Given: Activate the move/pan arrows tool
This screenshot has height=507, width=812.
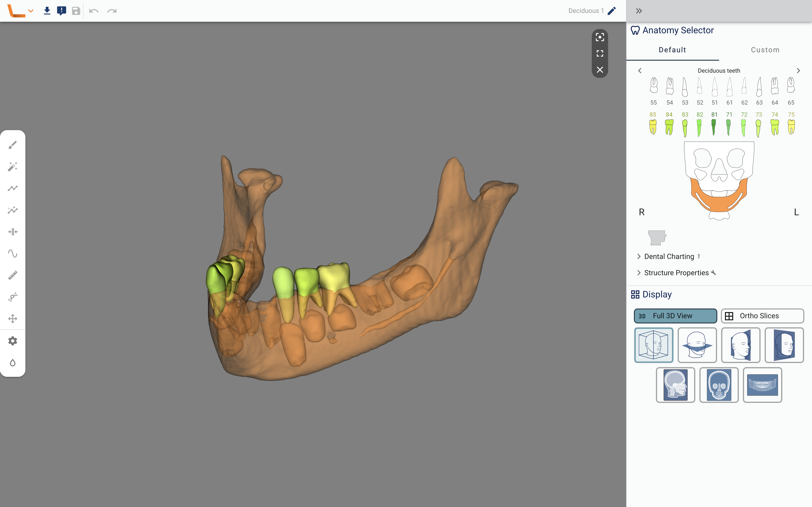Looking at the screenshot, I should 13,318.
